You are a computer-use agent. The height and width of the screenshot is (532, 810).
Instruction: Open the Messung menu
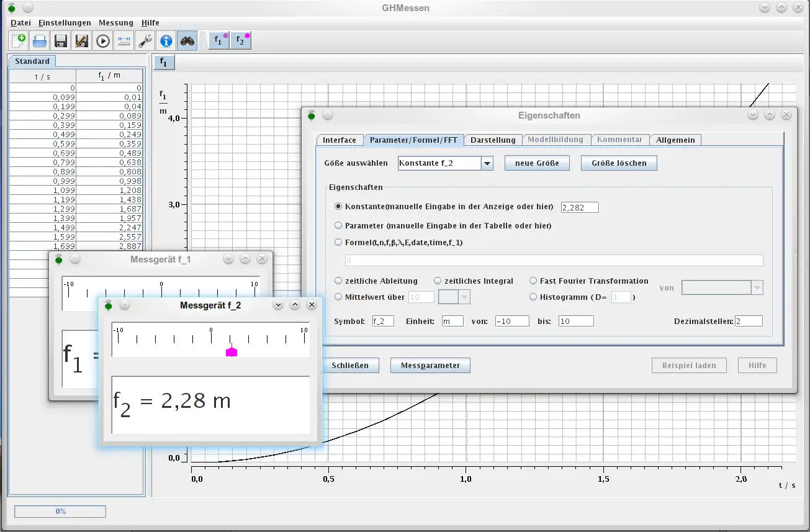(116, 22)
